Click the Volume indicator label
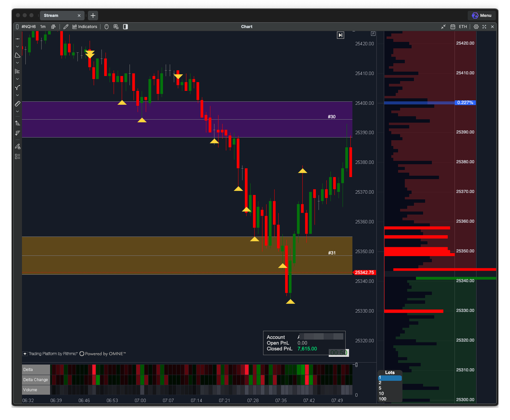This screenshot has width=510, height=420. (36, 390)
